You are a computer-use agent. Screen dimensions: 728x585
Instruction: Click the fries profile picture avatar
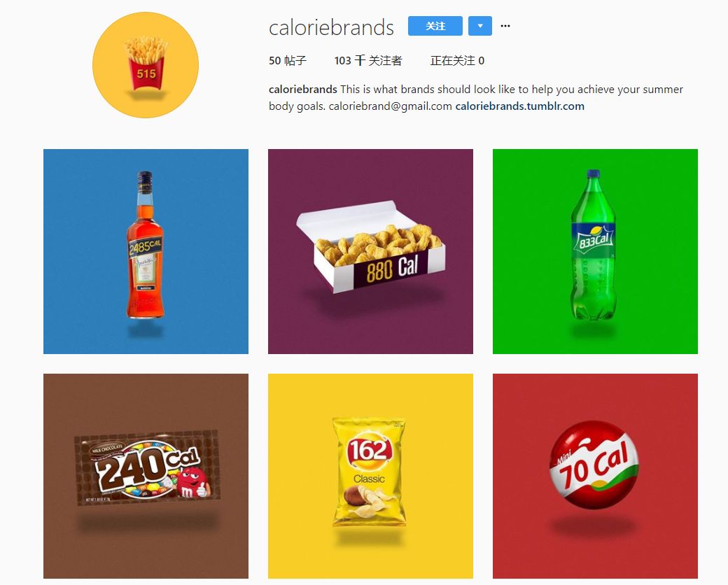[x=146, y=65]
